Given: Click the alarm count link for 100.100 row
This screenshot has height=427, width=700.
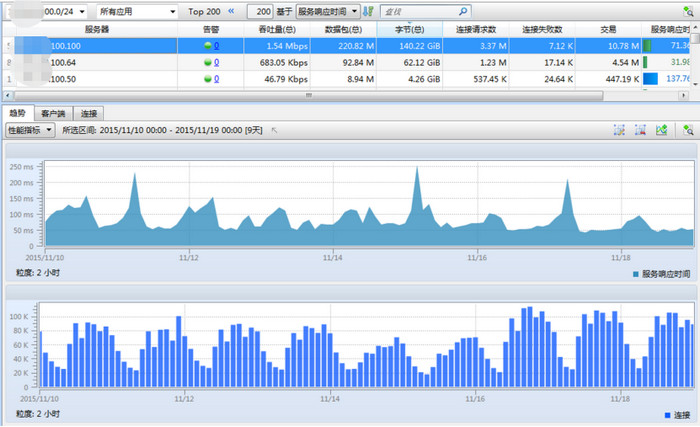Looking at the screenshot, I should (x=217, y=46).
